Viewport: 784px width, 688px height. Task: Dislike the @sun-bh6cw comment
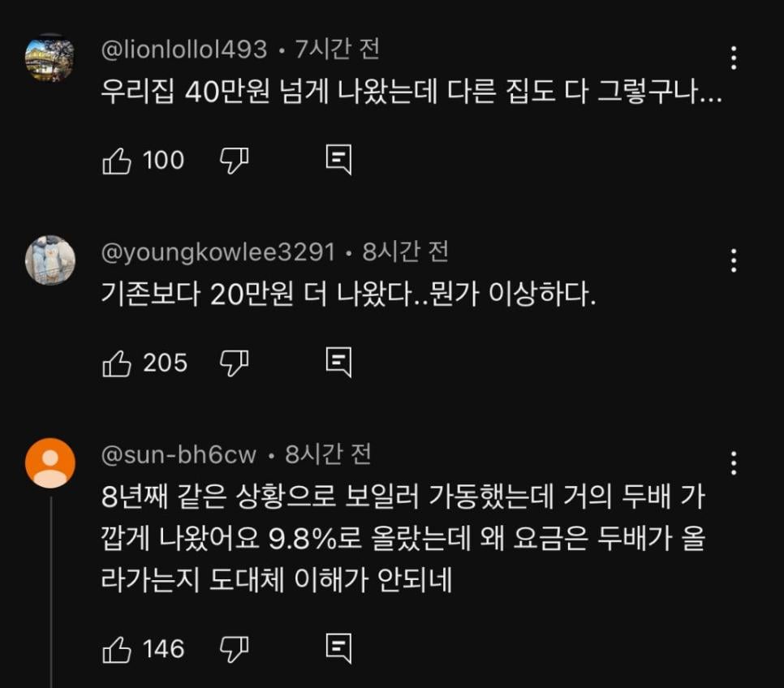pyautogui.click(x=234, y=648)
